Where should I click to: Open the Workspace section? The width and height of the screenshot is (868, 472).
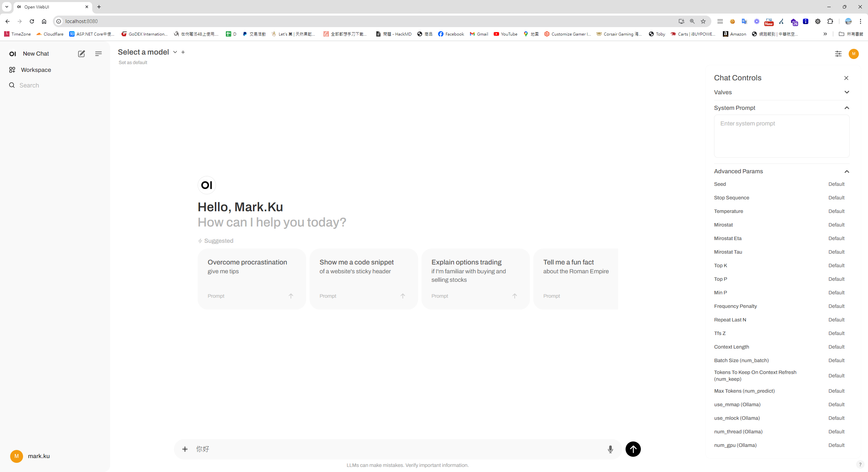36,70
